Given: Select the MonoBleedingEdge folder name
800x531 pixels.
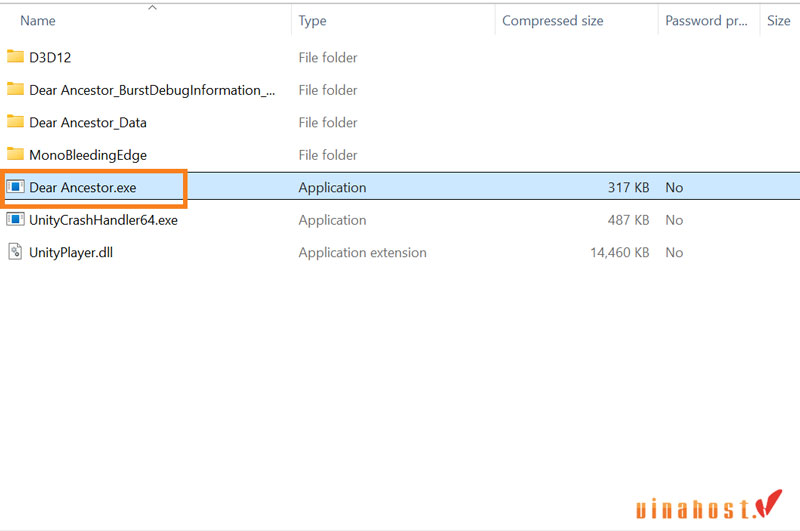Looking at the screenshot, I should [88, 155].
